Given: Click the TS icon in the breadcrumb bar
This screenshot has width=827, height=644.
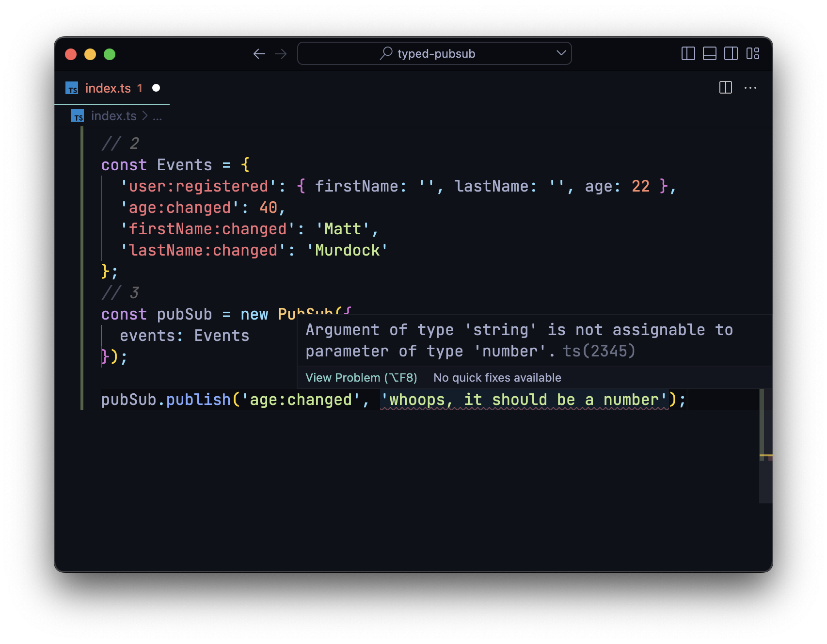Looking at the screenshot, I should 78,115.
